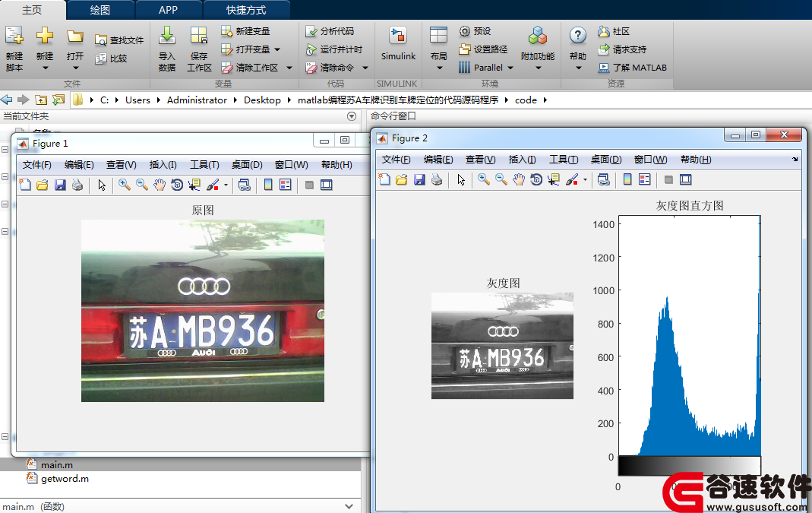The height and width of the screenshot is (513, 812).
Task: Open 文件(F) menu in Figure 1
Action: tap(36, 165)
